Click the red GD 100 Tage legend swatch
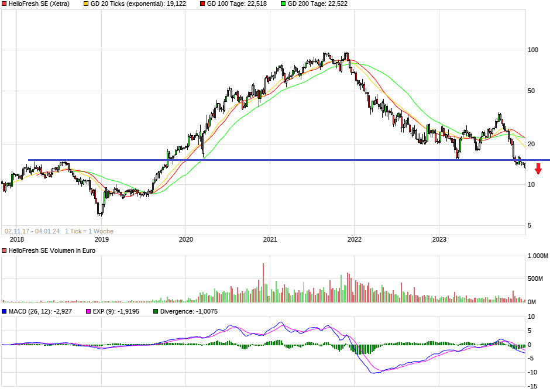Screen dimensions: 550x392 (202, 4)
